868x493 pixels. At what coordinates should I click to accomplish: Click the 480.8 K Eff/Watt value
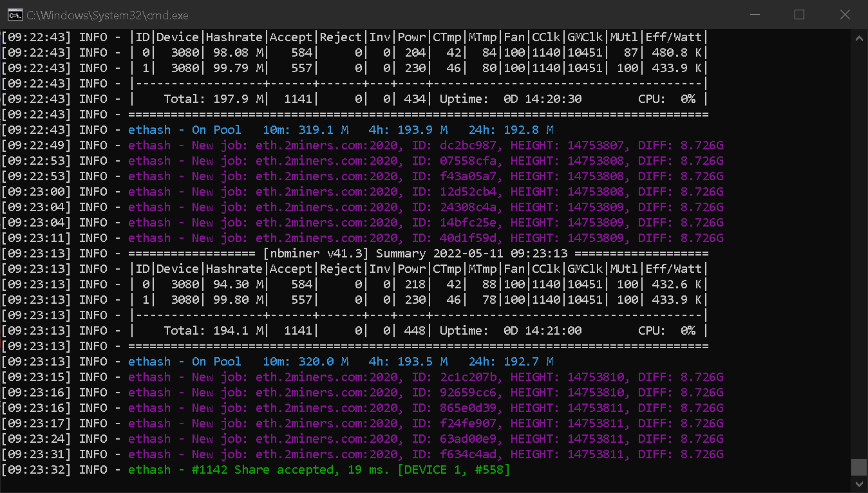pyautogui.click(x=674, y=53)
